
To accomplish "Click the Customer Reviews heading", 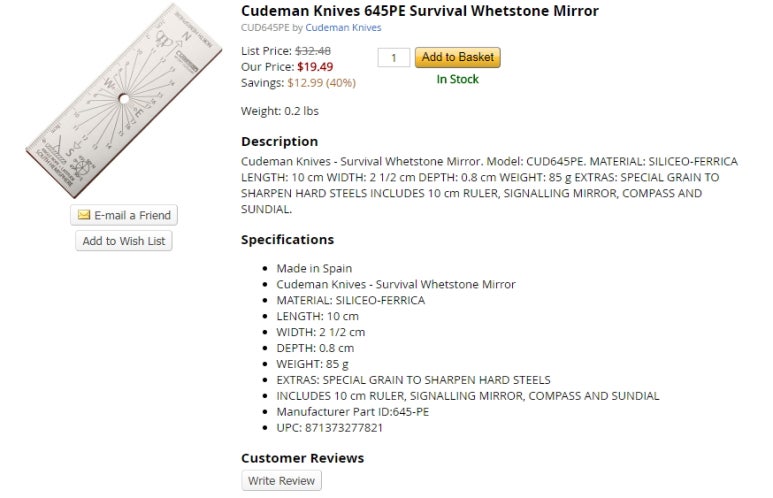I will click(303, 458).
